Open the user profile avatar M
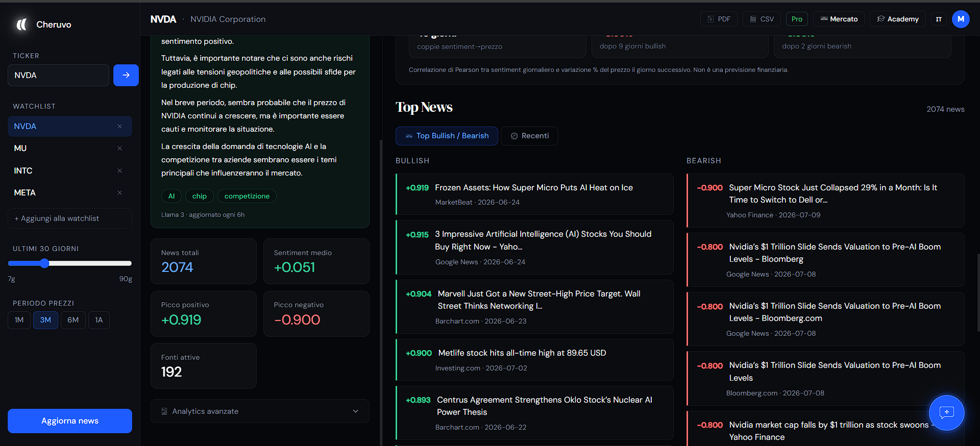The width and height of the screenshot is (980, 446). (x=961, y=19)
